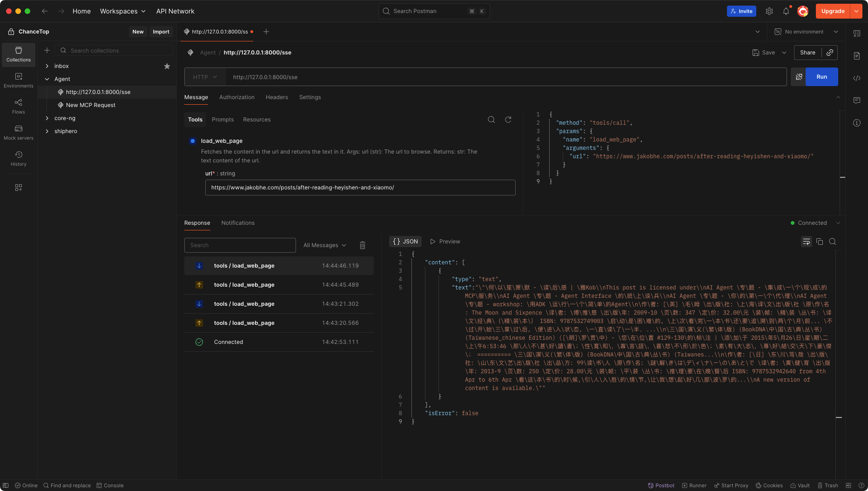Refresh the tools list
The width and height of the screenshot is (868, 491).
[508, 120]
